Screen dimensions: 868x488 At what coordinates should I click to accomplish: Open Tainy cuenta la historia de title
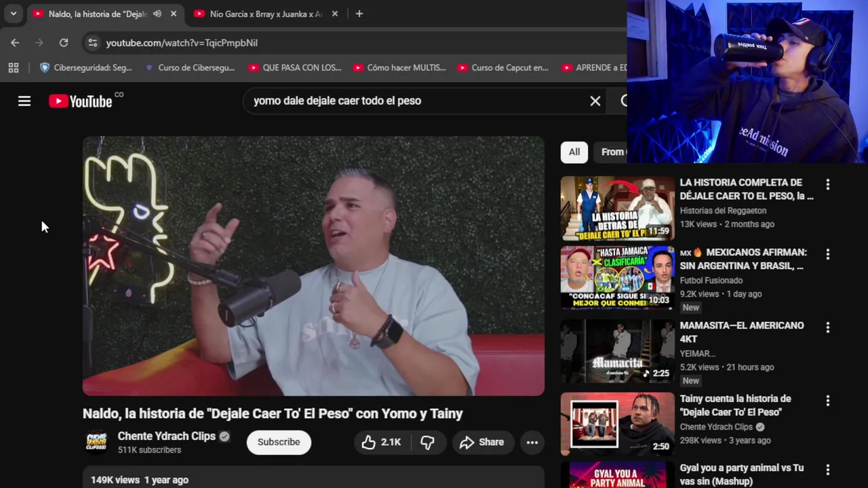tap(735, 405)
